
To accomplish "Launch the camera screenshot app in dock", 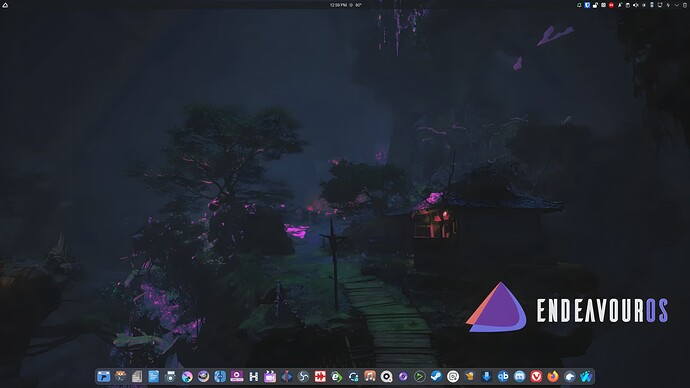I will (170, 377).
